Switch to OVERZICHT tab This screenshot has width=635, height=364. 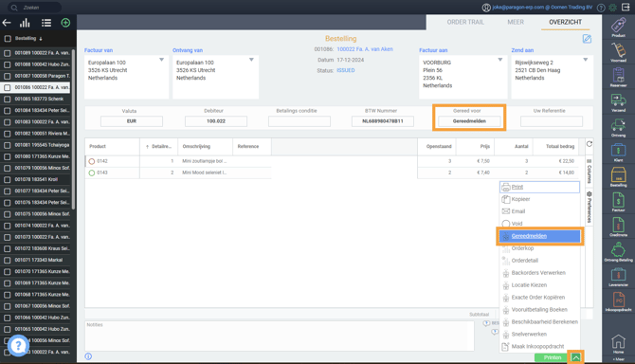click(566, 22)
